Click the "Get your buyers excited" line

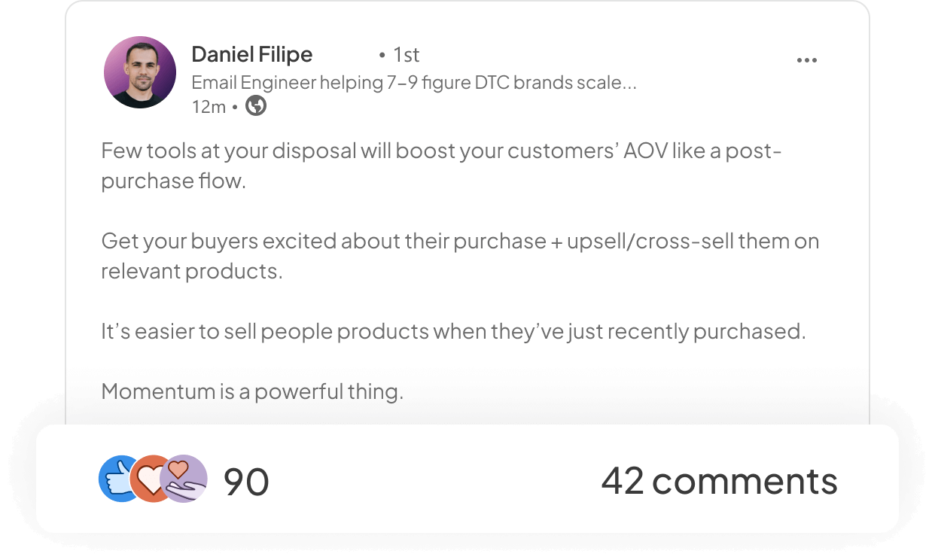click(x=460, y=241)
